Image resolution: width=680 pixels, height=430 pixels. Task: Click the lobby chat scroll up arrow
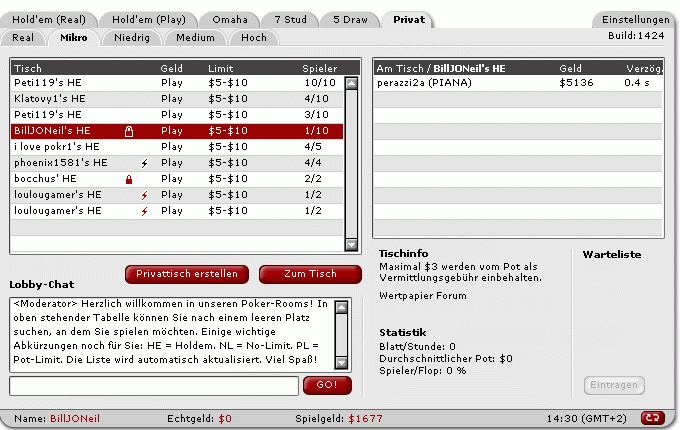pos(342,307)
